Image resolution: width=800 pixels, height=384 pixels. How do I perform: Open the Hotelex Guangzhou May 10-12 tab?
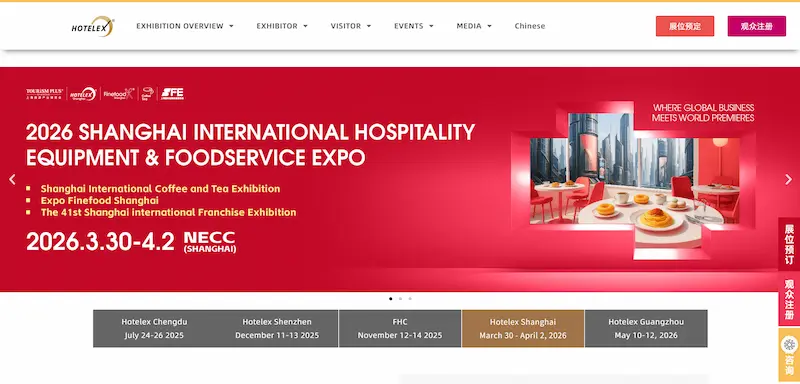tap(646, 328)
